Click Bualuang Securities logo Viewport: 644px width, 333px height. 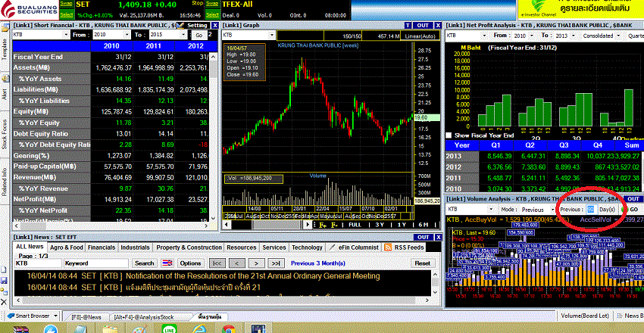(29, 9)
